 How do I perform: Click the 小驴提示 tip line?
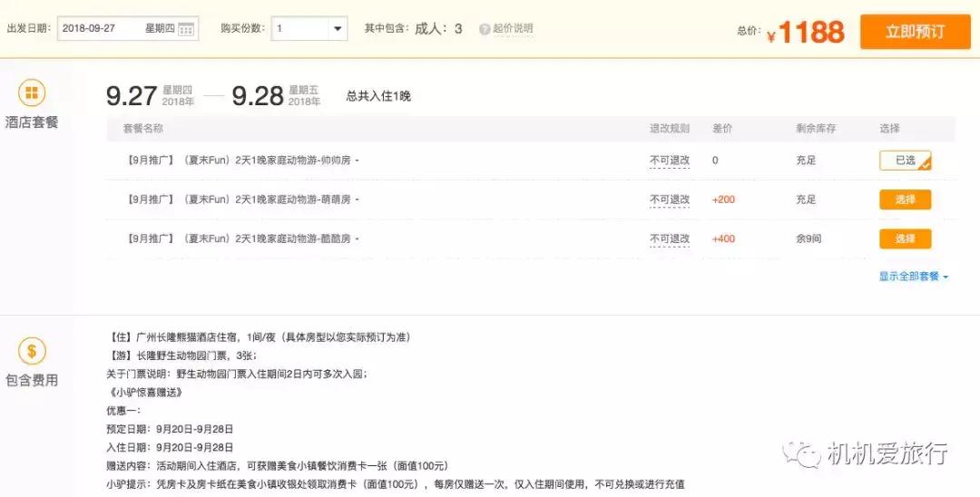pyautogui.click(x=396, y=484)
